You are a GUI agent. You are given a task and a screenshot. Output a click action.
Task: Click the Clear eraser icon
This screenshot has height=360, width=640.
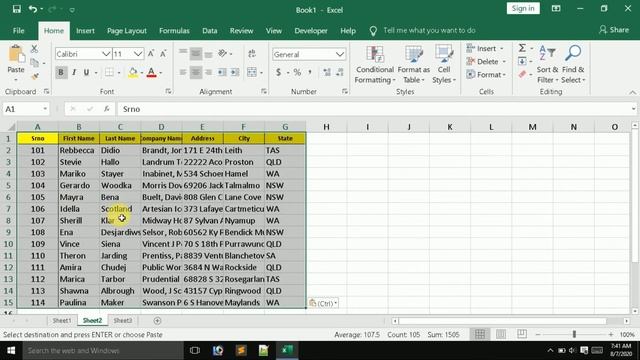click(x=522, y=74)
